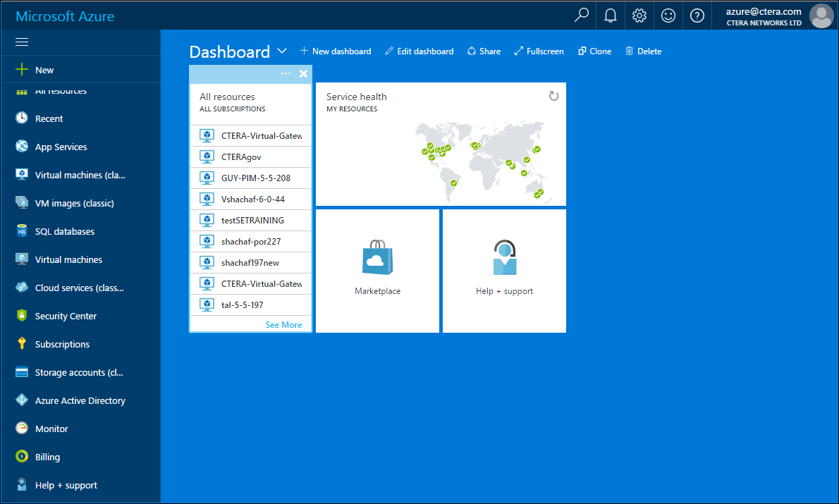Screen dimensions: 839x504
Task: Delete the dashboard
Action: [644, 51]
